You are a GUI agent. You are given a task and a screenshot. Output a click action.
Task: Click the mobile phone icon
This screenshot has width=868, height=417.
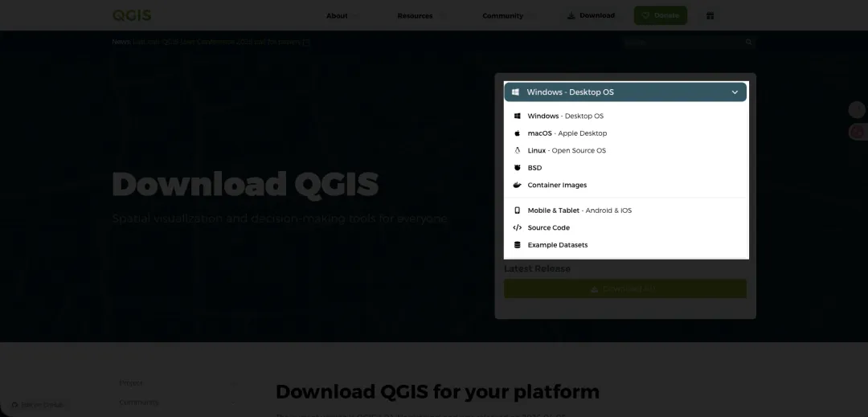[517, 211]
